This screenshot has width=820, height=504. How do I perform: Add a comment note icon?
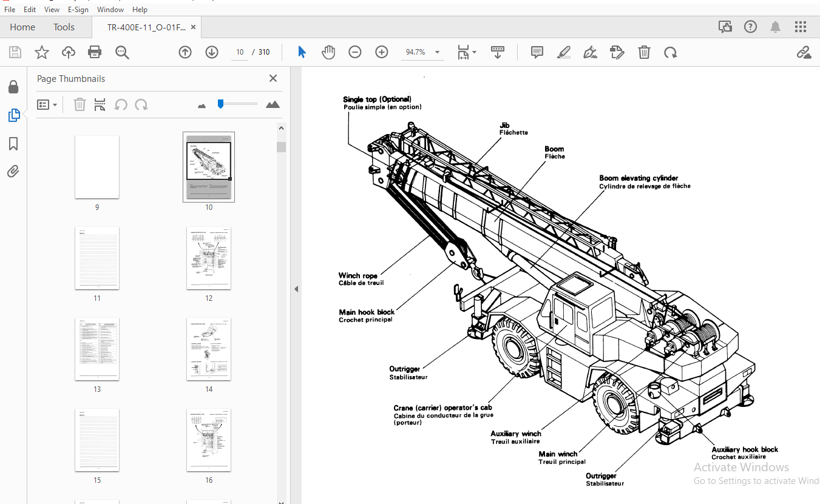[537, 52]
